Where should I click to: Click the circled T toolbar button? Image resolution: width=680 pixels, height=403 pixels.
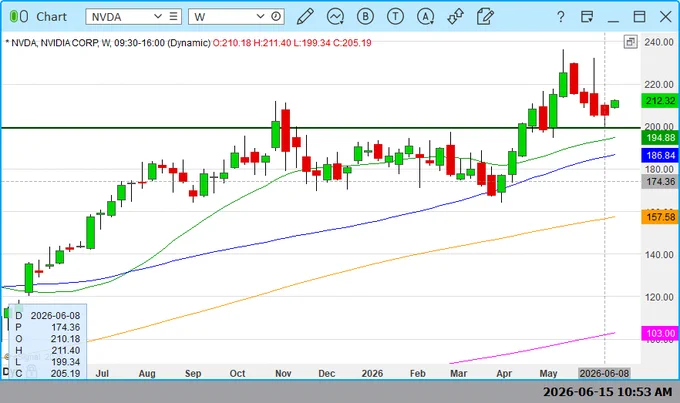pos(395,17)
